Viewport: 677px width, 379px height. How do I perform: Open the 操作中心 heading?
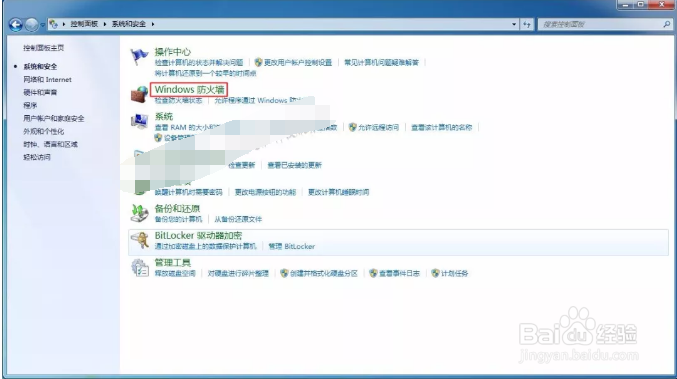click(x=173, y=52)
